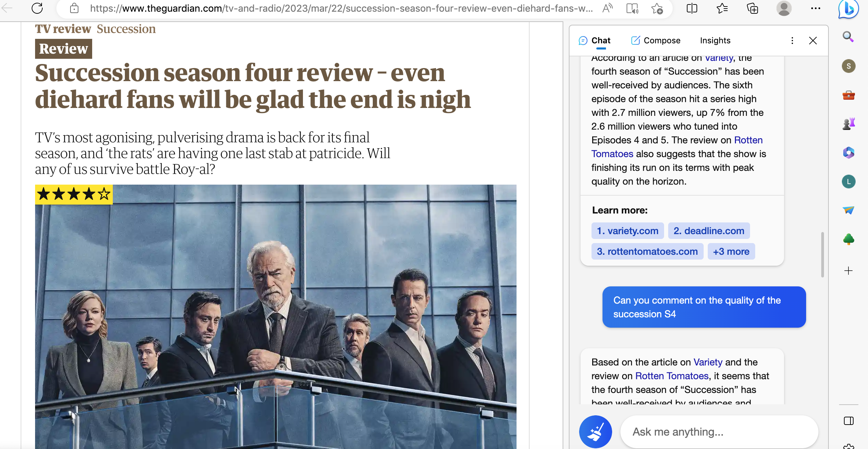Click the page refresh icon
Image resolution: width=868 pixels, height=449 pixels.
click(x=37, y=8)
